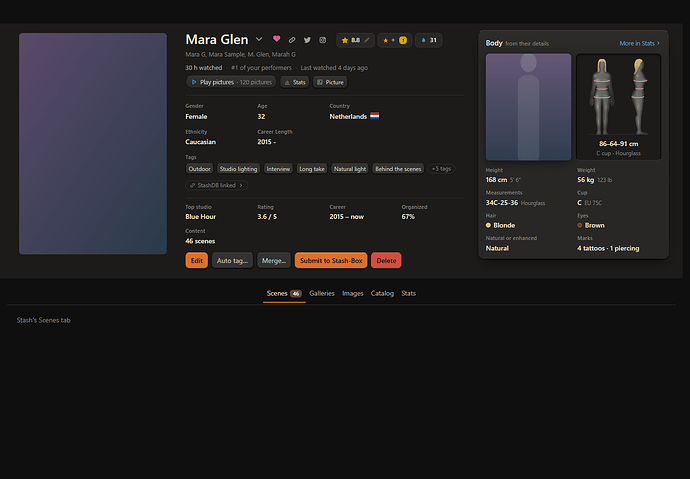Image resolution: width=690 pixels, height=479 pixels.
Task: Open the Merge... dialog
Action: [x=274, y=260]
